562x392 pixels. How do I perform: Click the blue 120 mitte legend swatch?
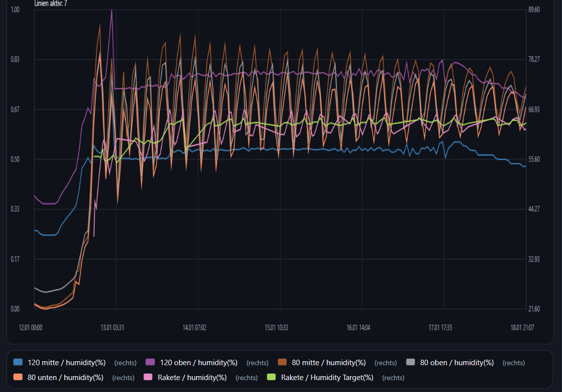(18, 363)
